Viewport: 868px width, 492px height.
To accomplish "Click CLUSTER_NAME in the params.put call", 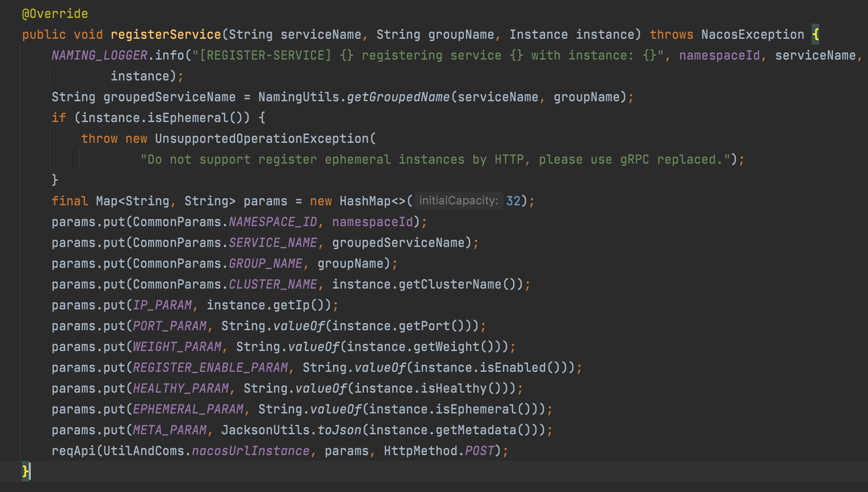I will click(x=273, y=284).
